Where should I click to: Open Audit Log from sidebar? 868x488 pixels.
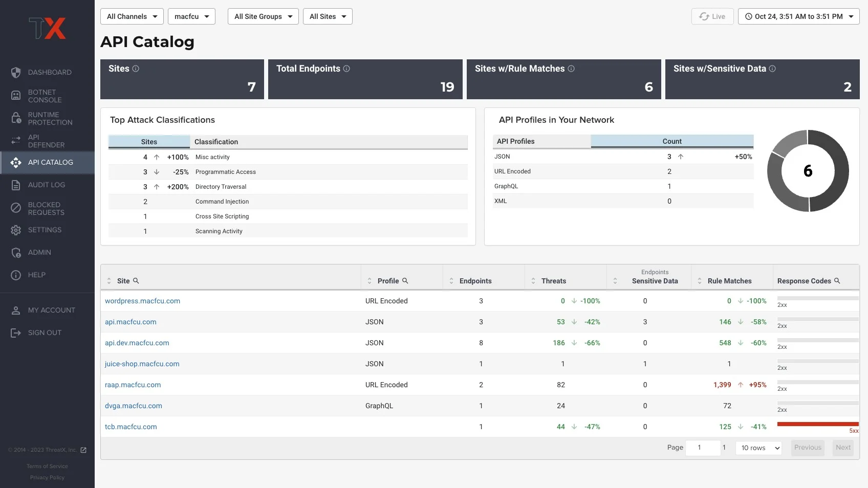click(47, 185)
